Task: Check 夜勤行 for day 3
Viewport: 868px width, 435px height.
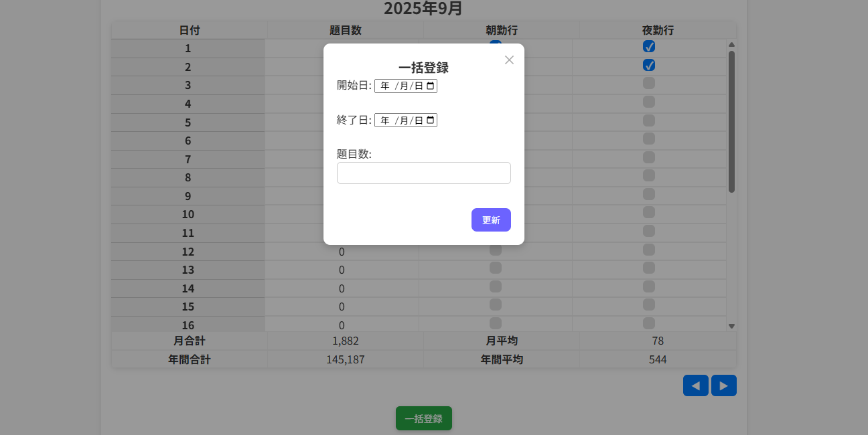Action: coord(649,83)
